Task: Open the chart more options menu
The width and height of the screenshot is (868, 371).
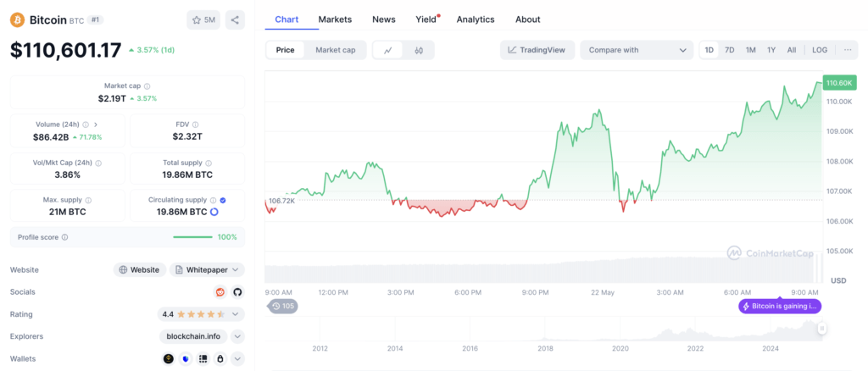Action: click(848, 50)
